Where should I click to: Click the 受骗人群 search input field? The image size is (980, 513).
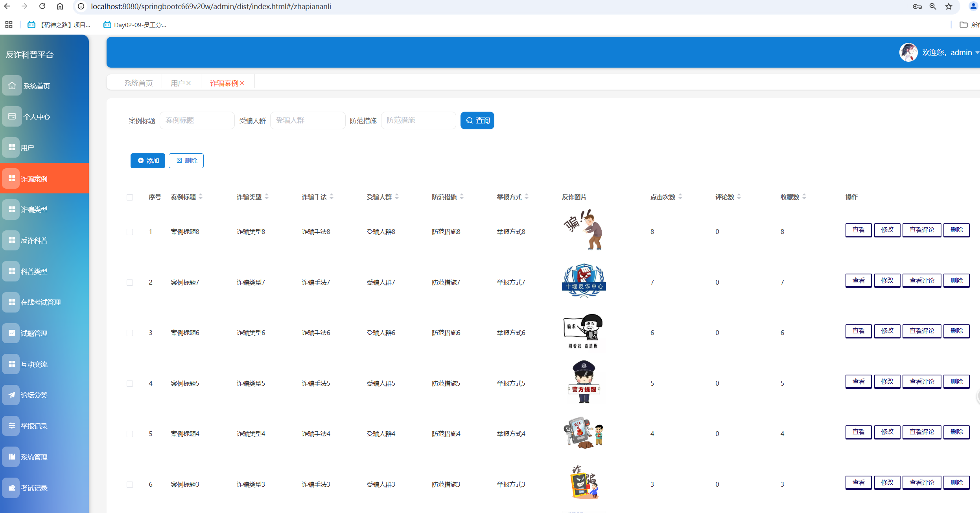tap(308, 120)
